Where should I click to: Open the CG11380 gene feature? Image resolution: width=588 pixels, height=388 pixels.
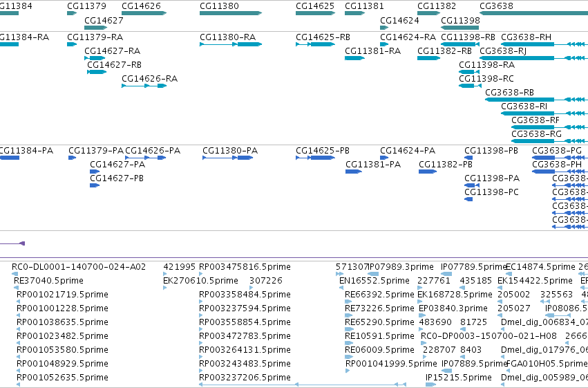pos(231,13)
